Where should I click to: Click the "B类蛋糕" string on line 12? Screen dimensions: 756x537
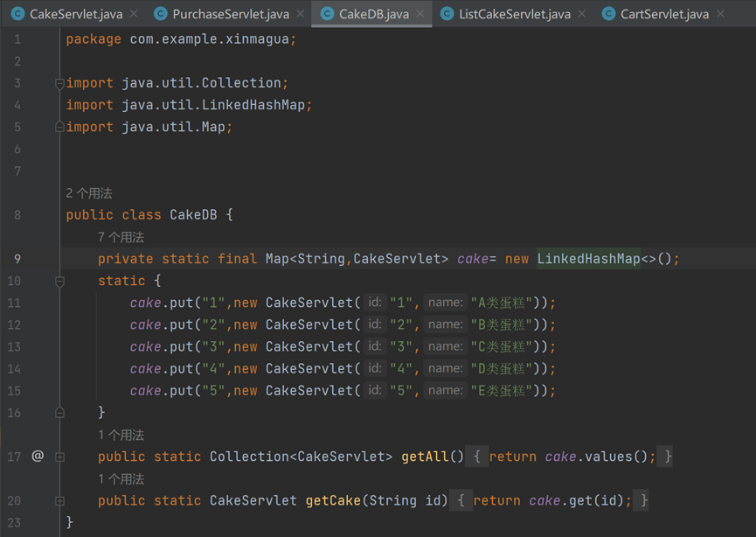point(502,324)
